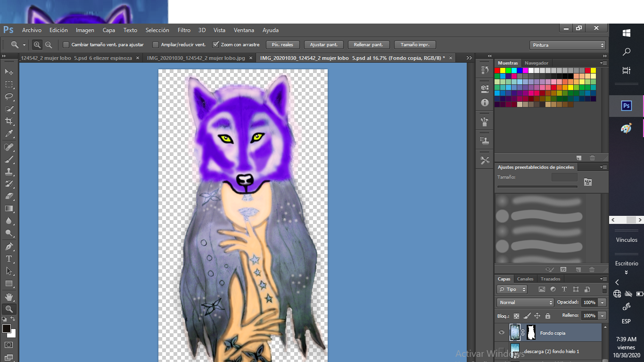Create new swatch in Muestras panel
The height and width of the screenshot is (362, 644).
tap(579, 158)
